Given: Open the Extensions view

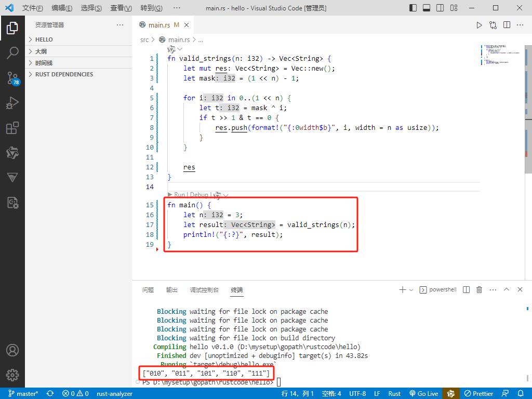Looking at the screenshot, I should [x=12, y=128].
